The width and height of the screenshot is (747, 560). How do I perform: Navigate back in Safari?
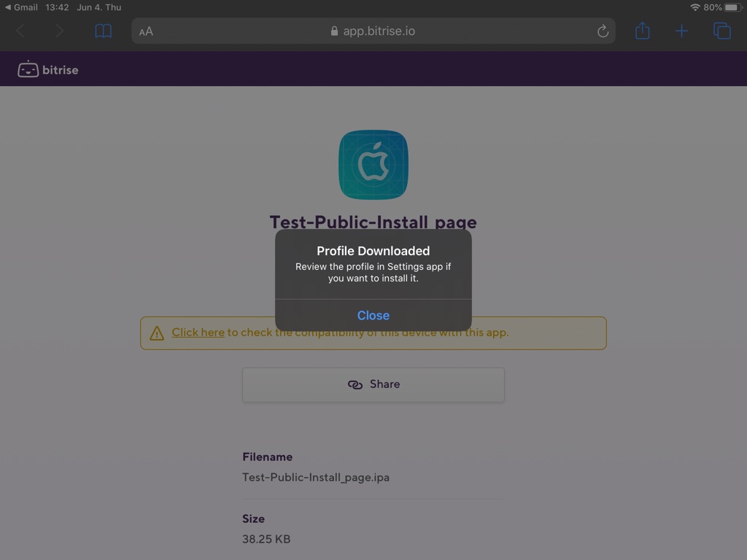20,31
